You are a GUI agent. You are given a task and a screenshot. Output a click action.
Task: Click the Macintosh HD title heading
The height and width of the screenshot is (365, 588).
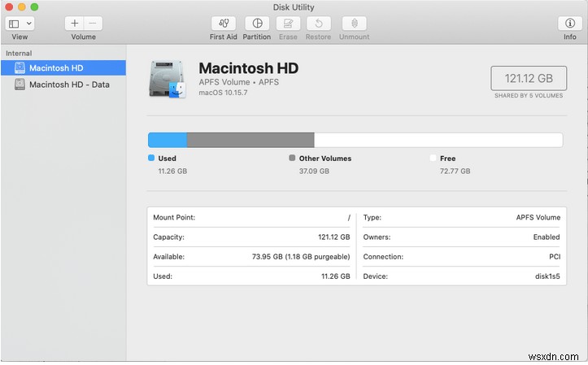[x=249, y=68]
